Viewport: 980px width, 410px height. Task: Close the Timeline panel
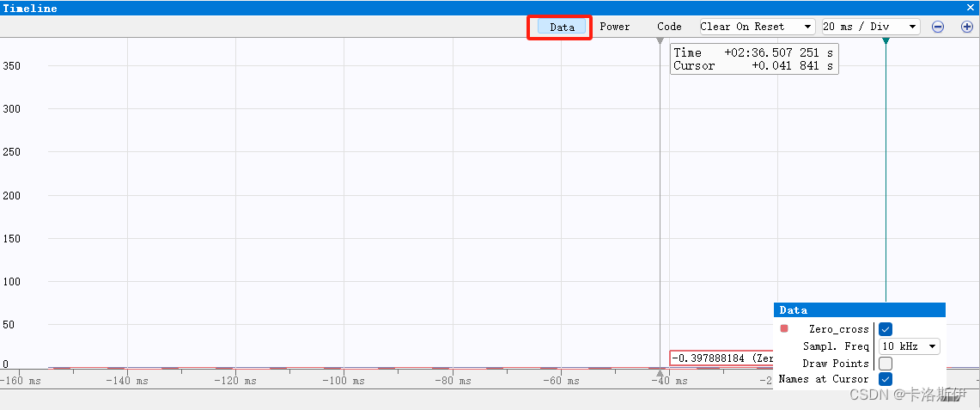pyautogui.click(x=971, y=8)
